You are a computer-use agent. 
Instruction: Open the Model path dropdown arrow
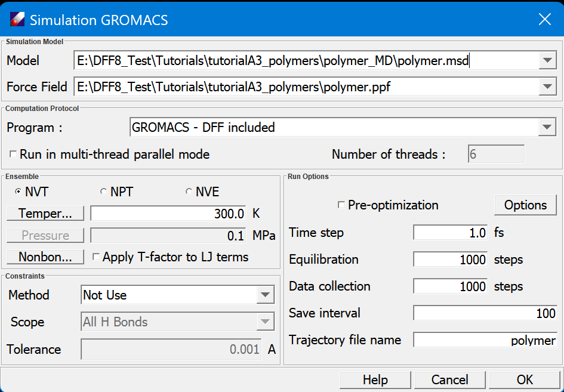(547, 60)
